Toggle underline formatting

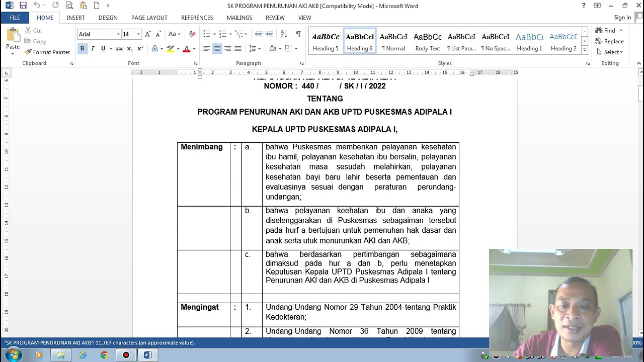pyautogui.click(x=103, y=49)
